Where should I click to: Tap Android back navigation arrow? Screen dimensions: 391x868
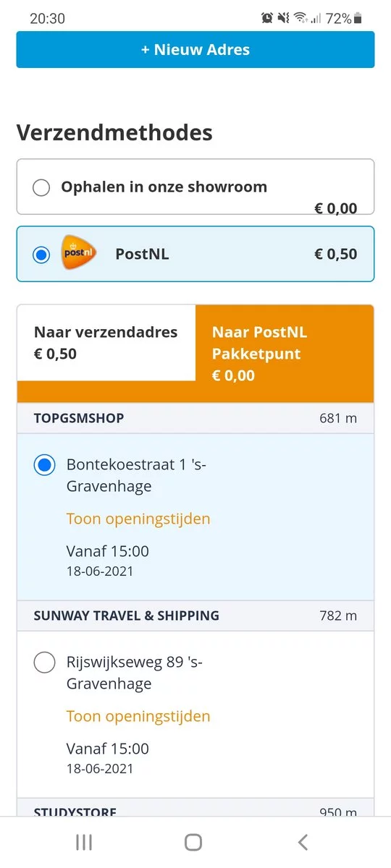tap(303, 842)
